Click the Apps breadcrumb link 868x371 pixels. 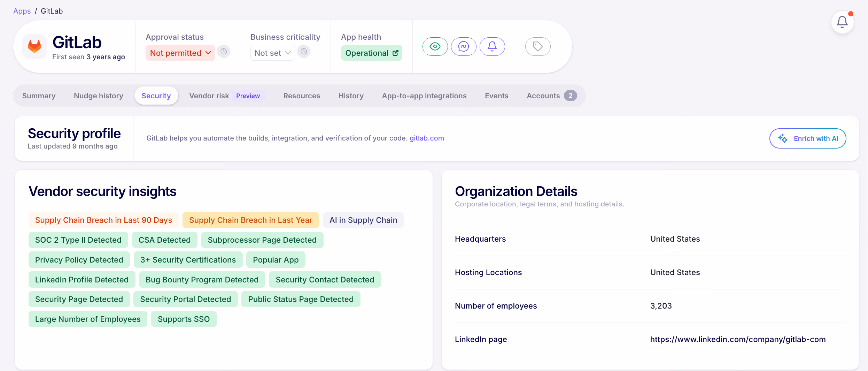[22, 11]
